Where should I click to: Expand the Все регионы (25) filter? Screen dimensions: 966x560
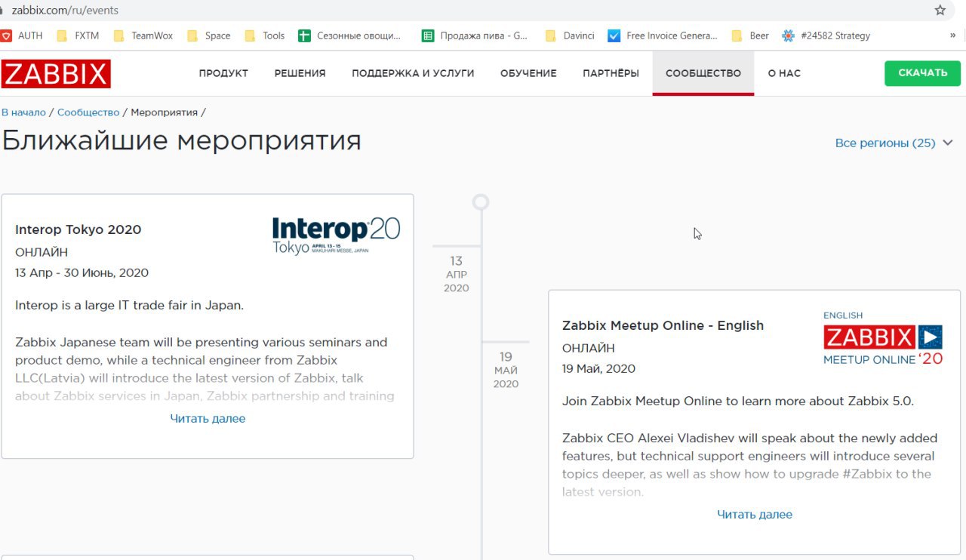[x=894, y=143]
